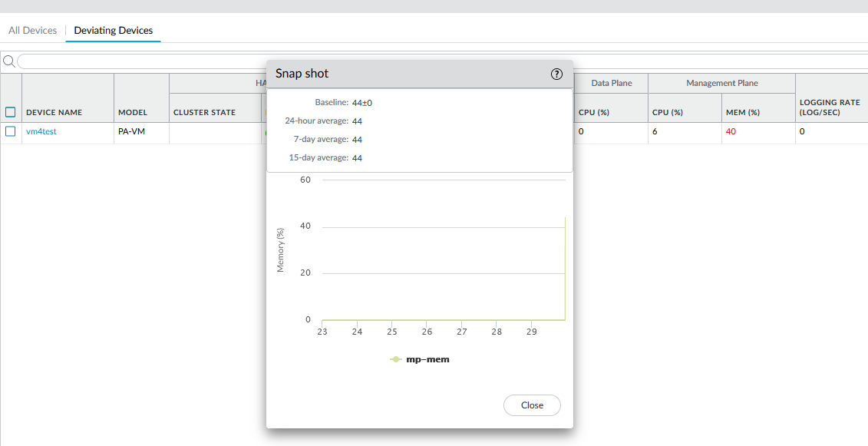Viewport: 868px width, 446px height.
Task: Click the Snap shot help icon
Action: (557, 74)
